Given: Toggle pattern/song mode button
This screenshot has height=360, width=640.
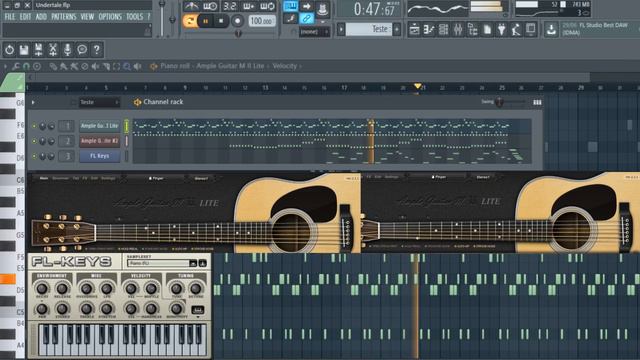Looking at the screenshot, I should (x=190, y=20).
